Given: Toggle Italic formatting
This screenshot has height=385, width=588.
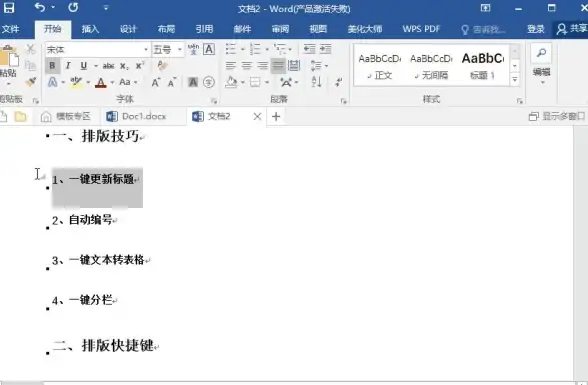Looking at the screenshot, I should coord(68,66).
